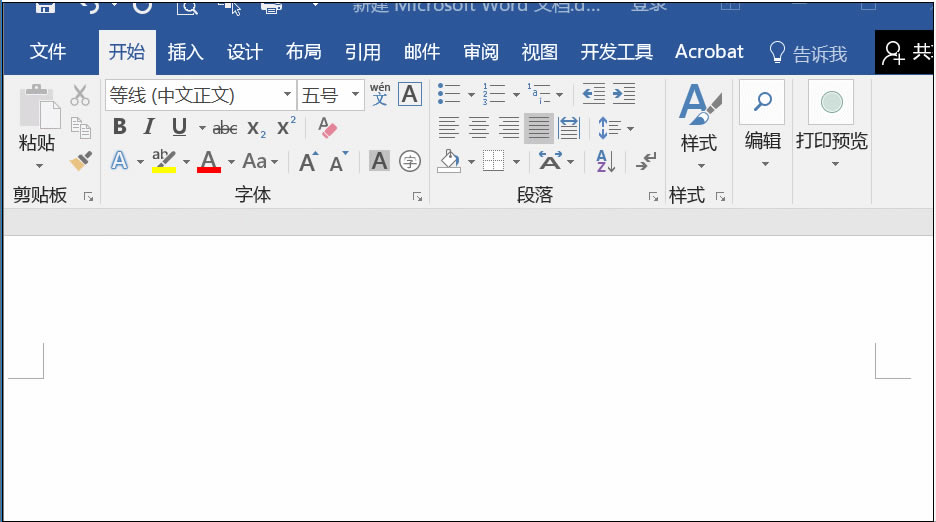Open multilevel list dropdown
Image resolution: width=936 pixels, height=522 pixels.
[x=559, y=94]
